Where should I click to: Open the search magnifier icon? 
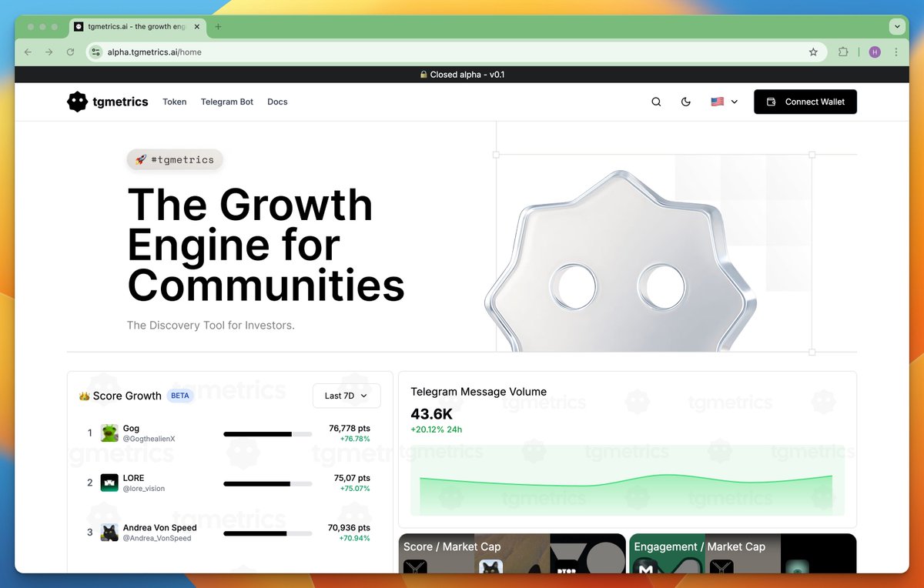[x=656, y=102]
